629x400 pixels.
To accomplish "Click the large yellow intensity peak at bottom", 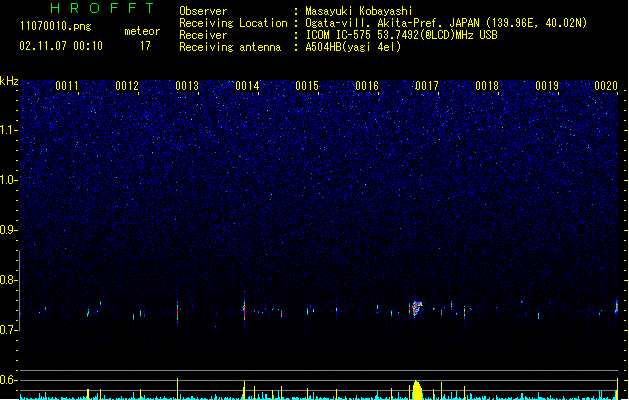I will point(417,390).
